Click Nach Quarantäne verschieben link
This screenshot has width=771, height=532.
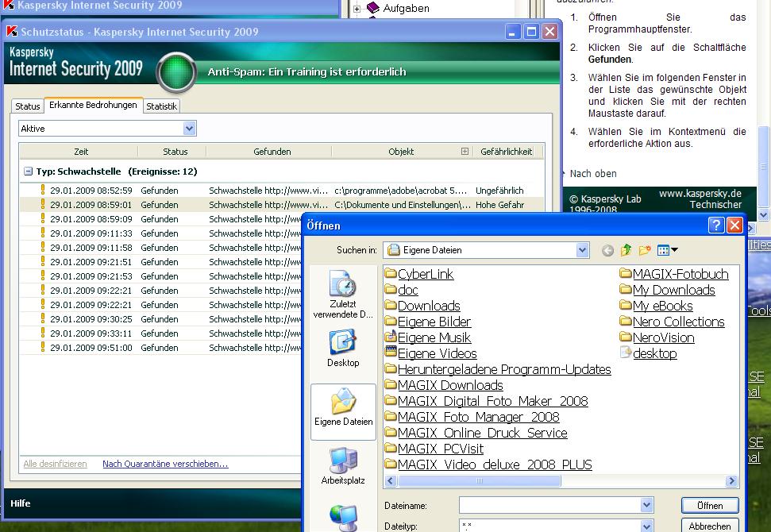165,464
